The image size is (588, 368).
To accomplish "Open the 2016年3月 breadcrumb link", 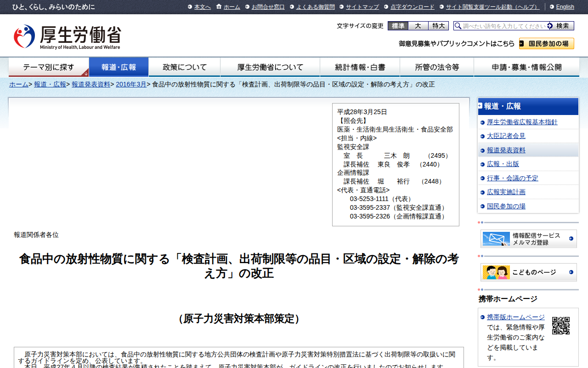I will (x=131, y=85).
